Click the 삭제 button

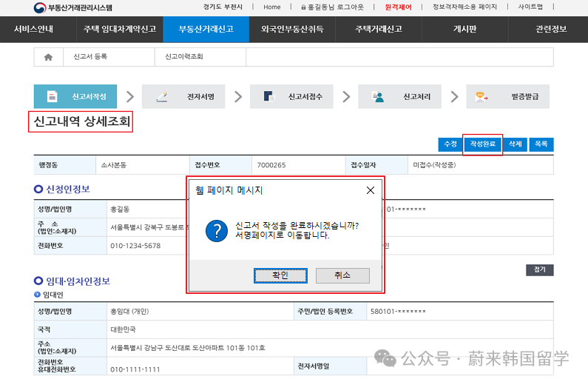click(x=515, y=144)
